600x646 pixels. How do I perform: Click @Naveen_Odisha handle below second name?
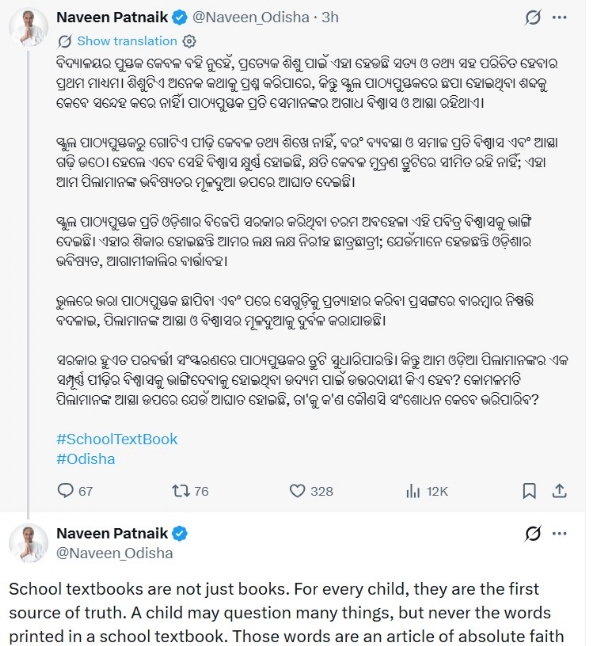point(115,553)
